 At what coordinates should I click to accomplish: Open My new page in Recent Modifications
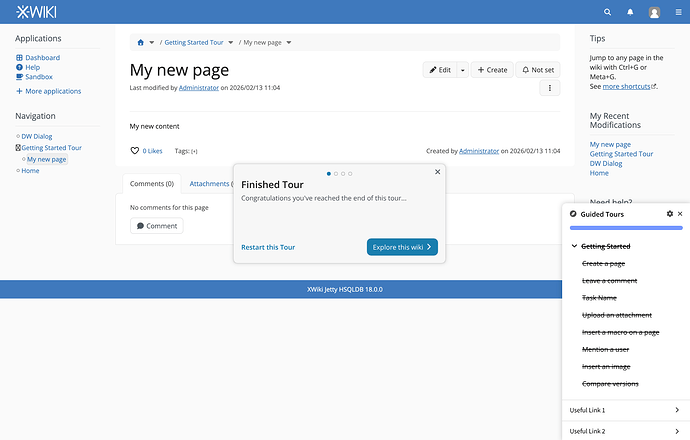[x=610, y=144]
